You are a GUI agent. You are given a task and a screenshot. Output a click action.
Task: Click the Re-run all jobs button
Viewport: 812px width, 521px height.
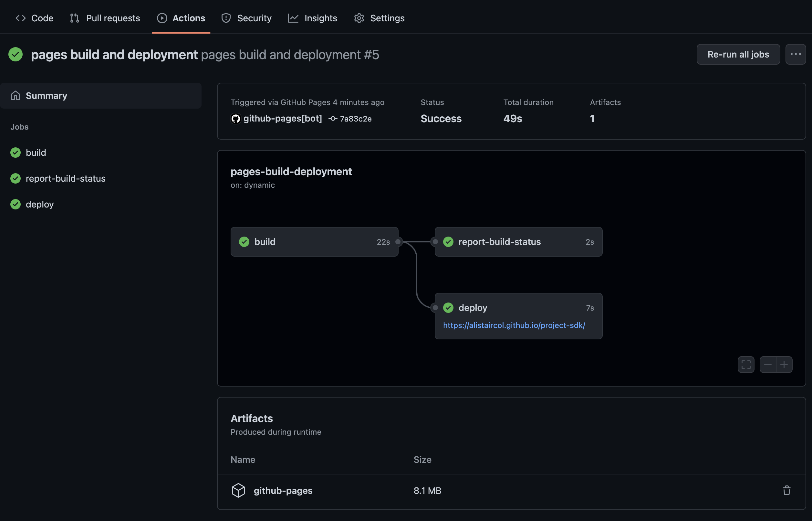coord(738,54)
